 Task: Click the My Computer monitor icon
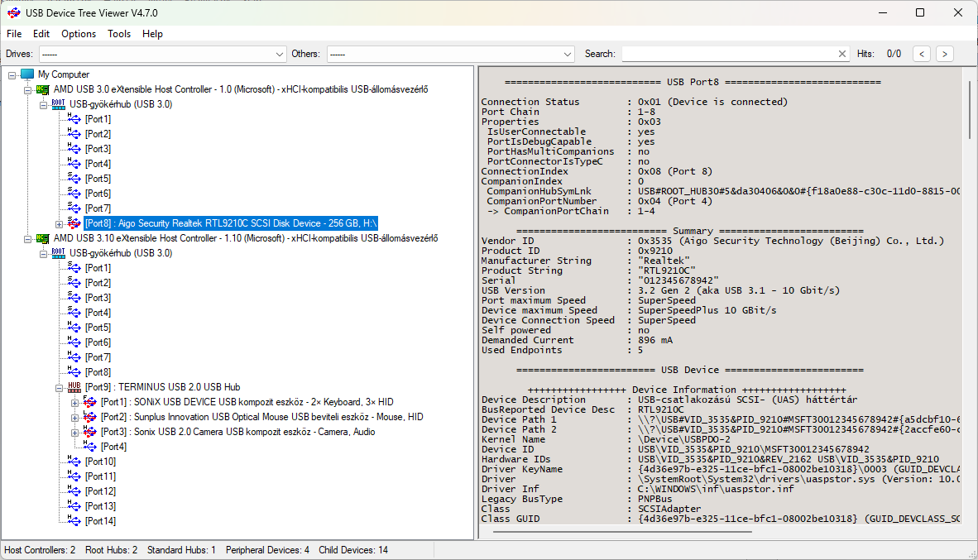tap(27, 74)
